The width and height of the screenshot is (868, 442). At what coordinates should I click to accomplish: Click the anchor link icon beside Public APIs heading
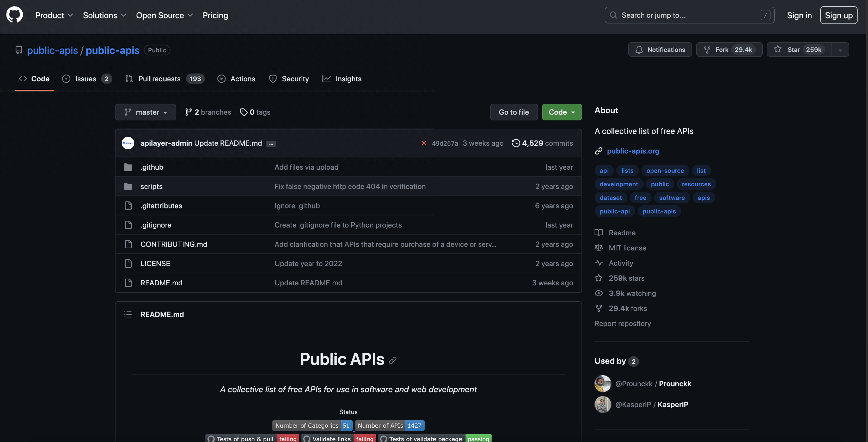click(393, 360)
